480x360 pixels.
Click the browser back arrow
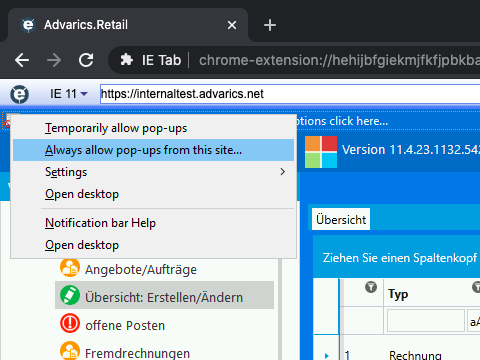click(22, 60)
